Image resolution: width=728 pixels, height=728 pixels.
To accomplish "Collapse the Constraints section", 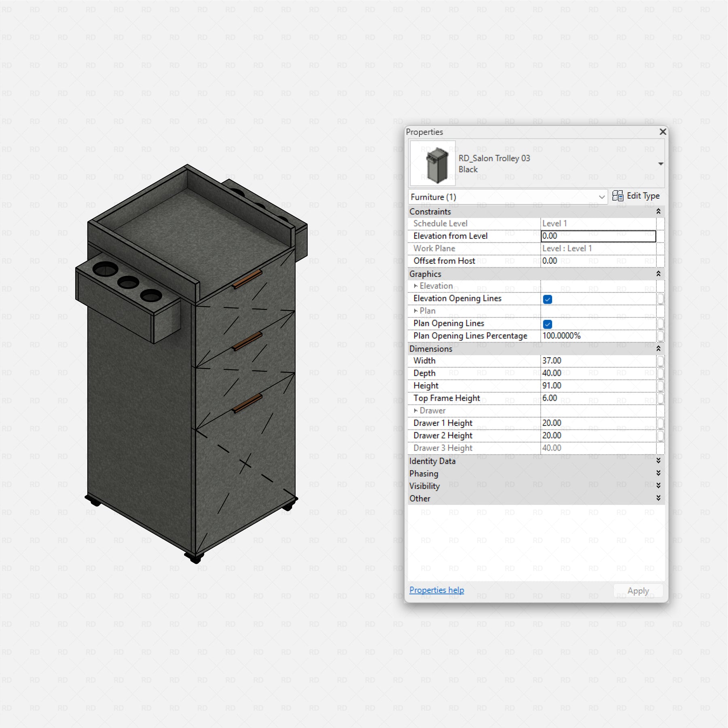I will pos(658,212).
